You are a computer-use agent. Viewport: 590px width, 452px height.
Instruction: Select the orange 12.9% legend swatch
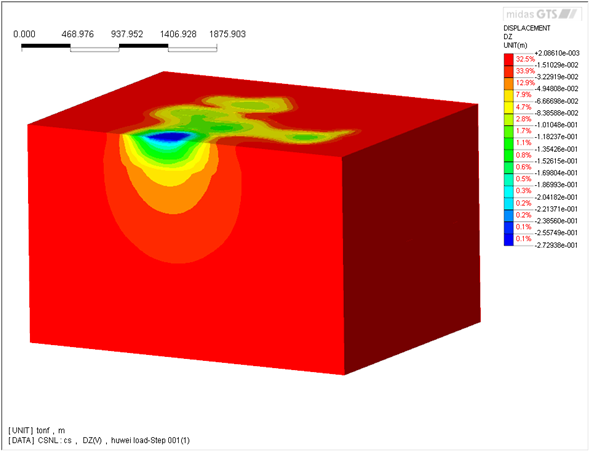(509, 84)
